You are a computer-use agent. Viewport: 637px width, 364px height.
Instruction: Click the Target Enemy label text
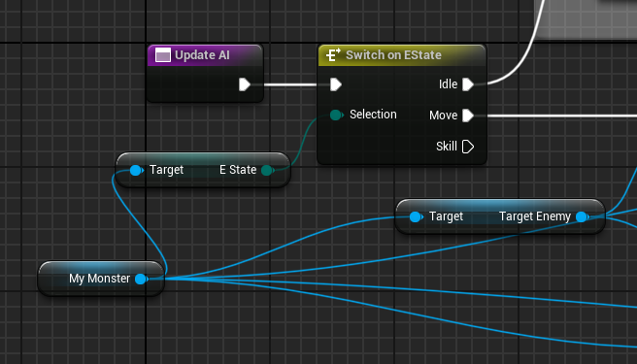(535, 216)
